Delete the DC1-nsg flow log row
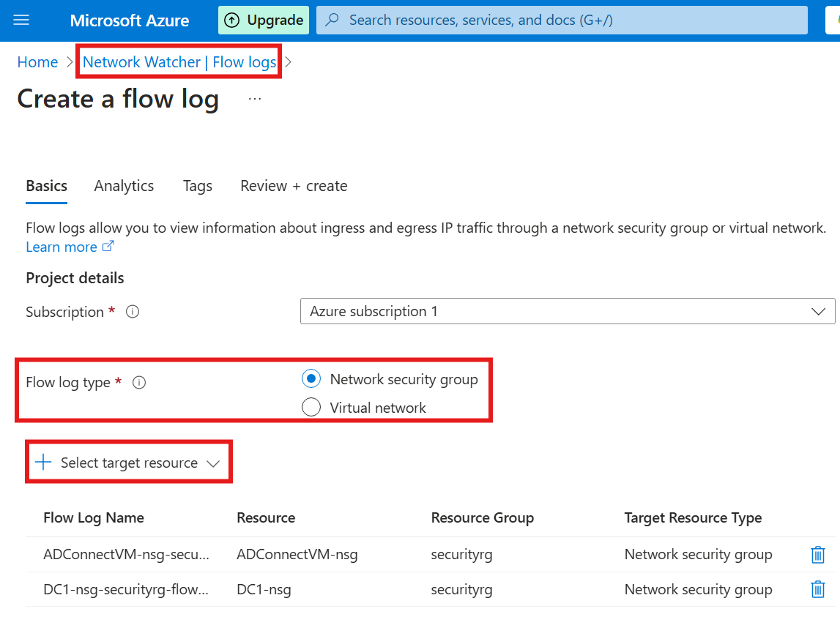This screenshot has height=617, width=840. coord(817,589)
